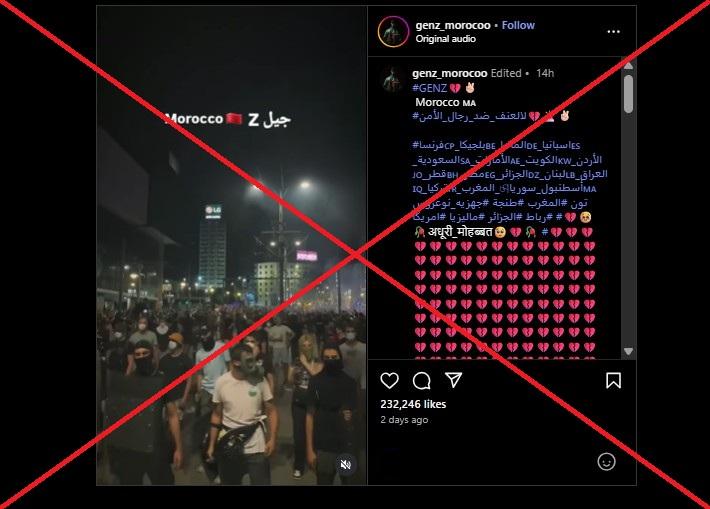Like the post with heart icon
This screenshot has height=509, width=710.
[389, 380]
